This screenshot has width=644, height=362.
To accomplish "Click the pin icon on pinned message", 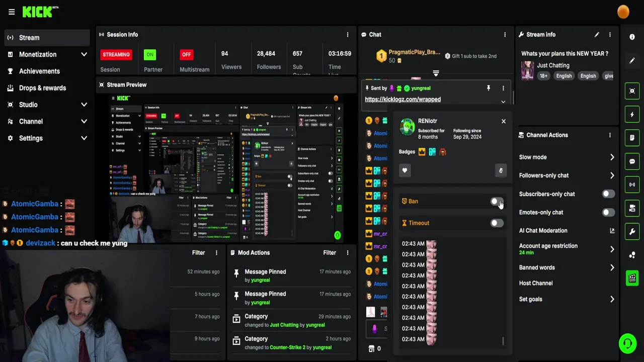I will point(488,88).
